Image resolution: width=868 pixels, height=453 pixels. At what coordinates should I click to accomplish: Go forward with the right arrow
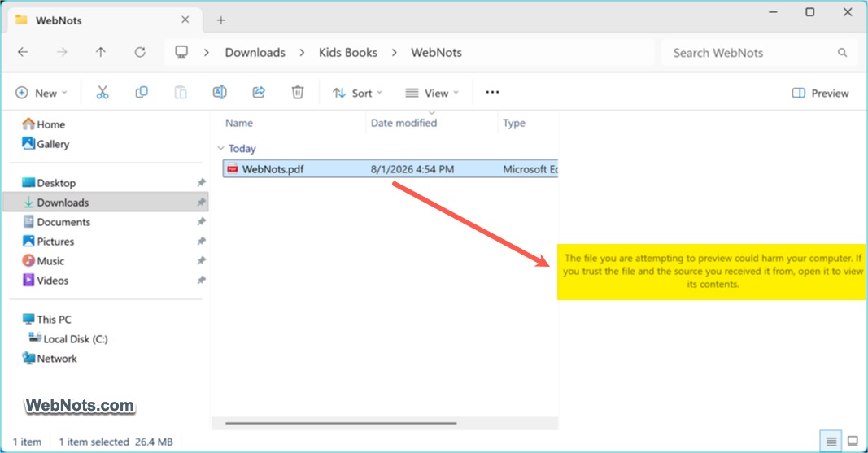[x=62, y=52]
